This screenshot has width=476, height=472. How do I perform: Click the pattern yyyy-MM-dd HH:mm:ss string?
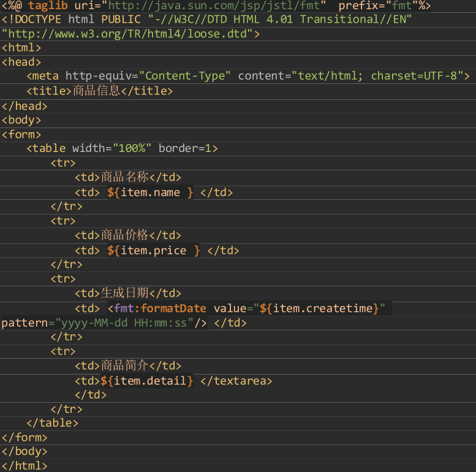pyautogui.click(x=124, y=323)
